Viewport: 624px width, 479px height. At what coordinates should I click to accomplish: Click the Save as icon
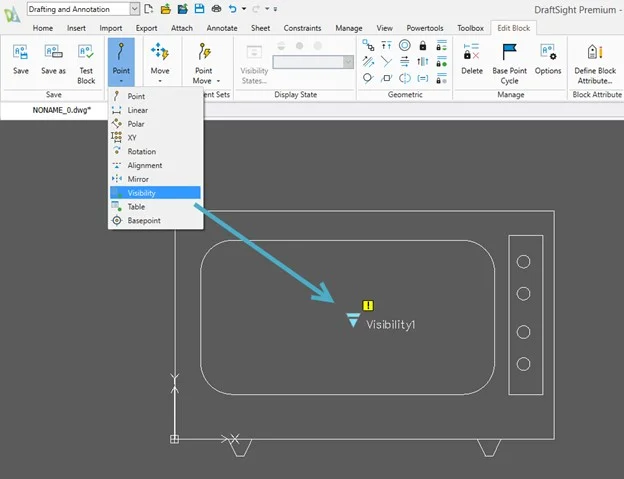53,52
